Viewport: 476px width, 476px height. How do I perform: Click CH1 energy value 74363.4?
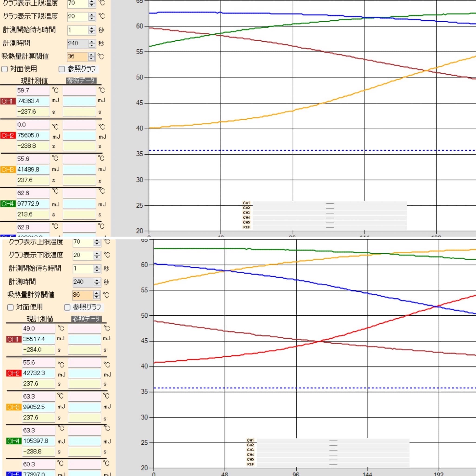point(33,101)
